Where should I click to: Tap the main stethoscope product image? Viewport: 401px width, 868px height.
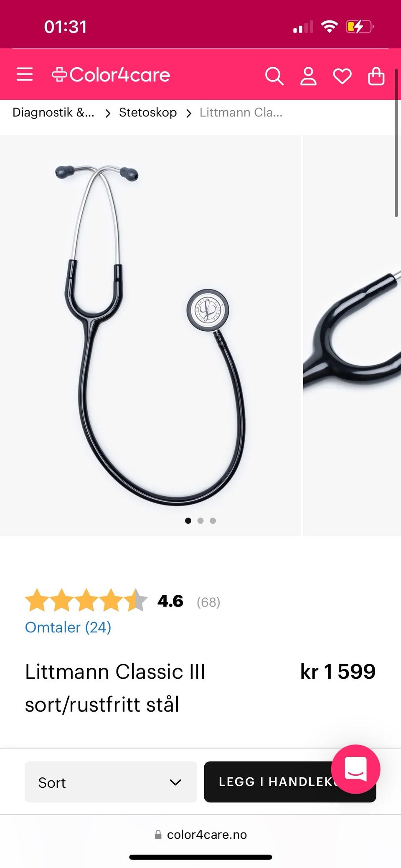(150, 335)
